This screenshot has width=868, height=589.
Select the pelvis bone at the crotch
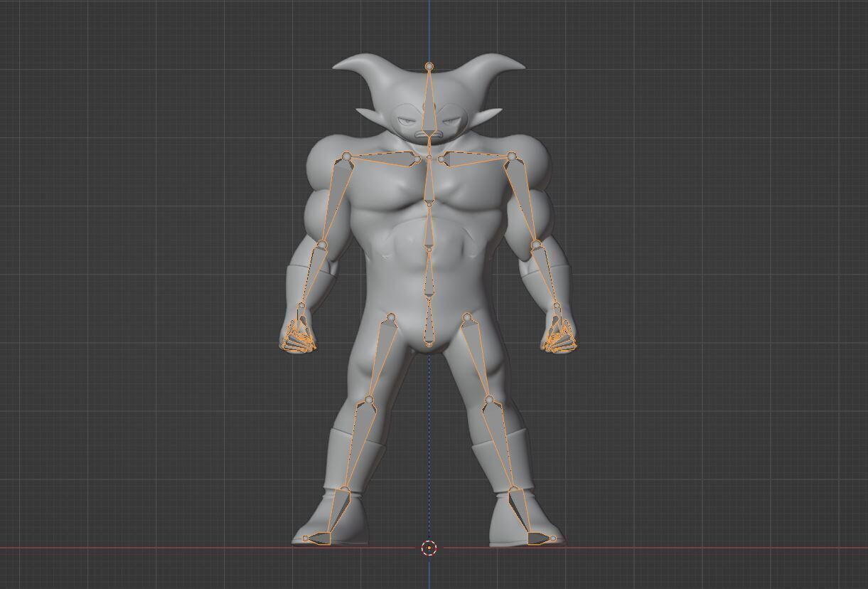429,322
